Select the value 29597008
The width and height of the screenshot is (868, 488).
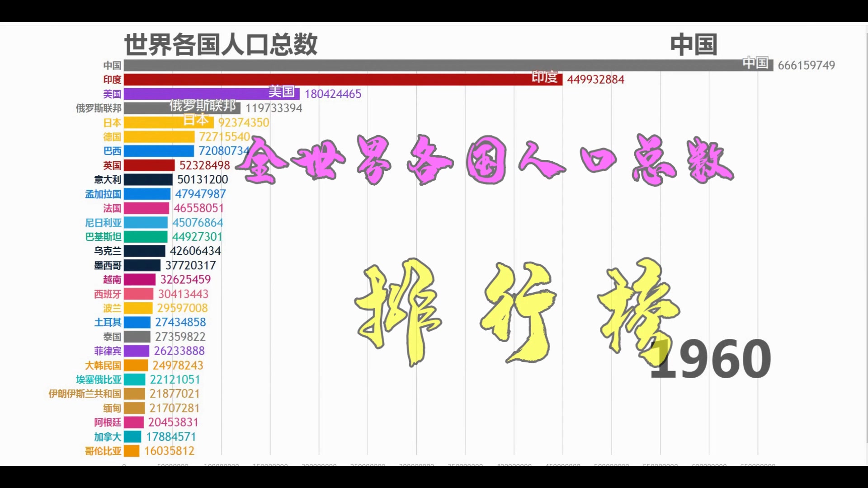(x=182, y=308)
